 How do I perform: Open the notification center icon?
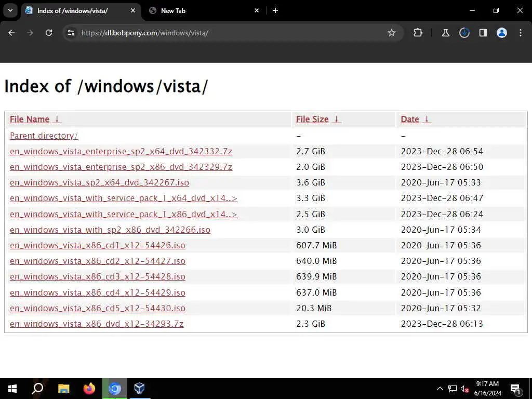pos(515,389)
